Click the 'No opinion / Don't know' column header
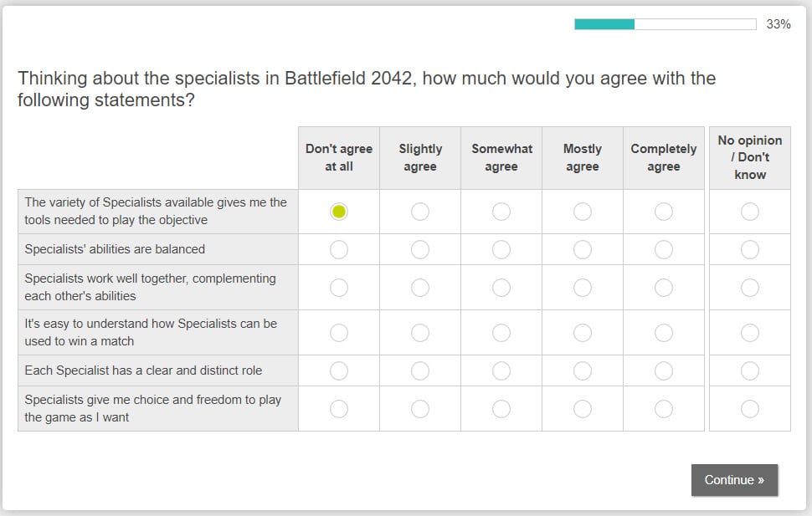Viewport: 812px width, 516px height. (750, 157)
